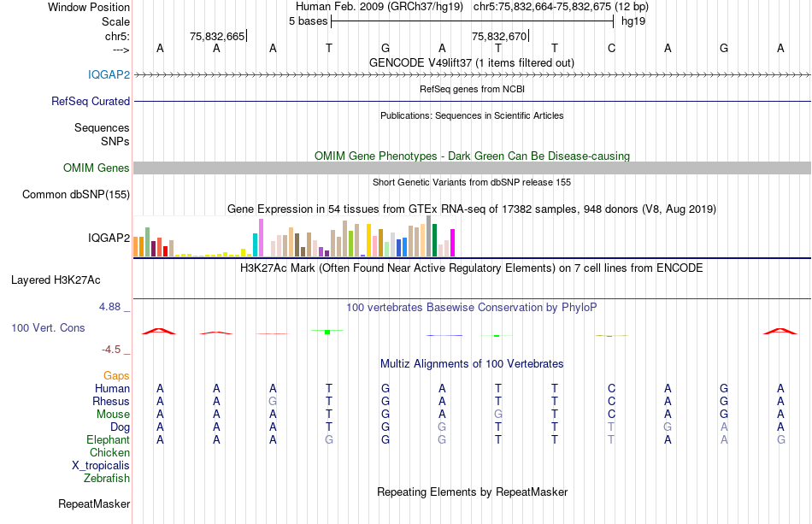Click Short Genetic Variants dbSNP title
812x524 pixels.
pyautogui.click(x=471, y=182)
